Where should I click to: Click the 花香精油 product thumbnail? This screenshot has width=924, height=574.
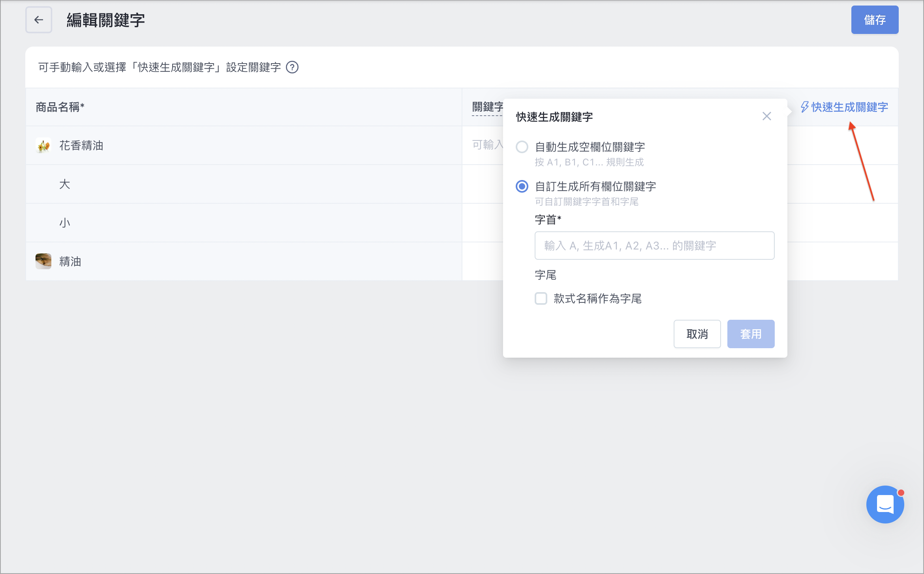(x=43, y=145)
